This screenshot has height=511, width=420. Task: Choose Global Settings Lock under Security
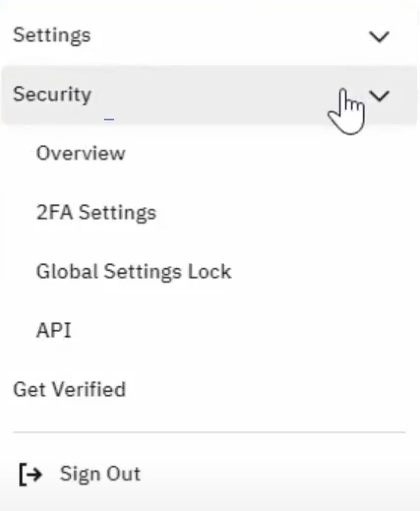click(134, 271)
